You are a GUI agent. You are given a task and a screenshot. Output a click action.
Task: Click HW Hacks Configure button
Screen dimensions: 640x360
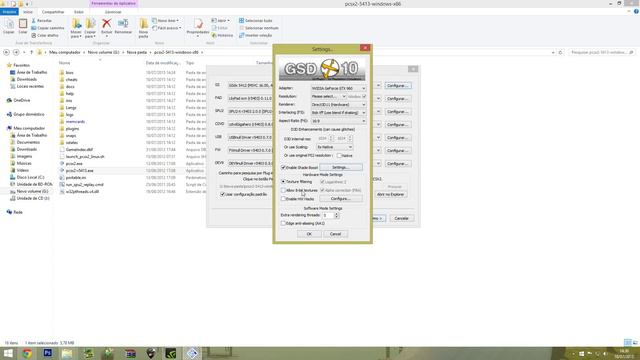tap(340, 199)
